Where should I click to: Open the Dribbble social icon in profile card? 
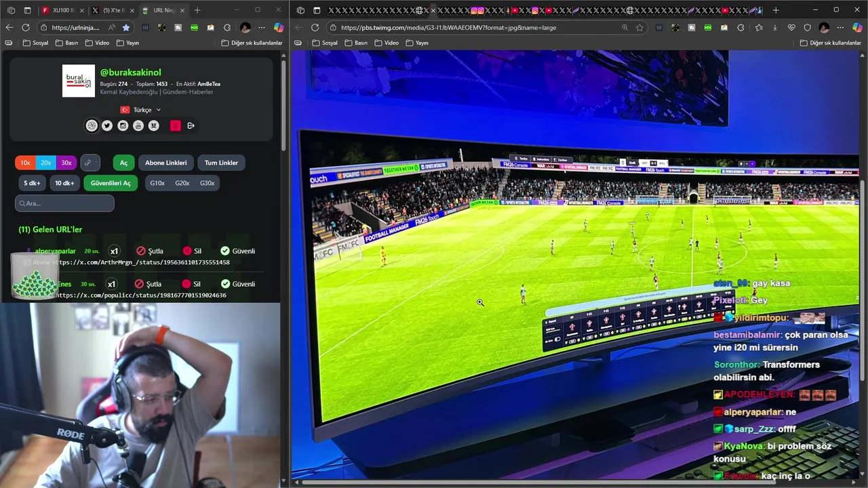coord(92,125)
